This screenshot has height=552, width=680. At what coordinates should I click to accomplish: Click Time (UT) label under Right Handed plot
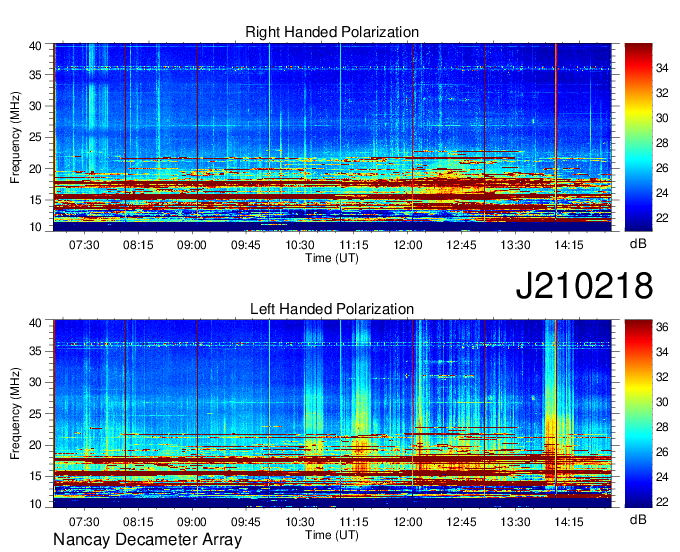pyautogui.click(x=332, y=258)
